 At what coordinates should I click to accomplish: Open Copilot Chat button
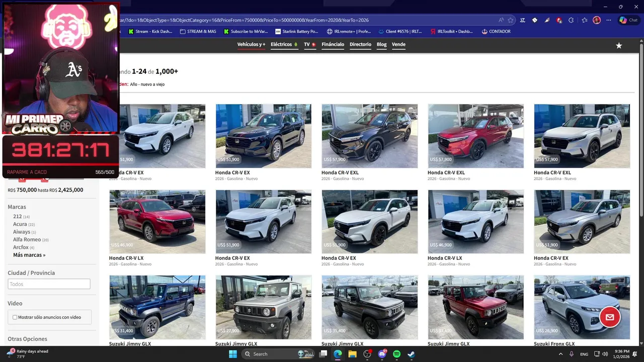(x=628, y=20)
